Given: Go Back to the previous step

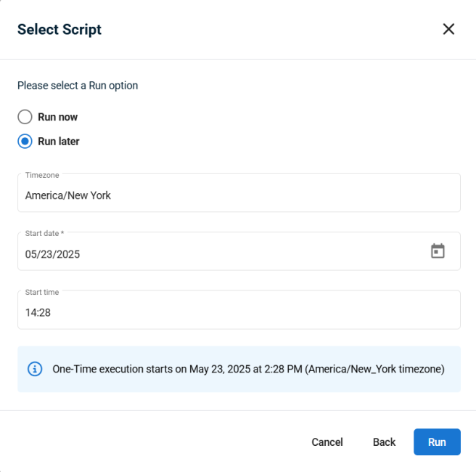Looking at the screenshot, I should point(384,442).
